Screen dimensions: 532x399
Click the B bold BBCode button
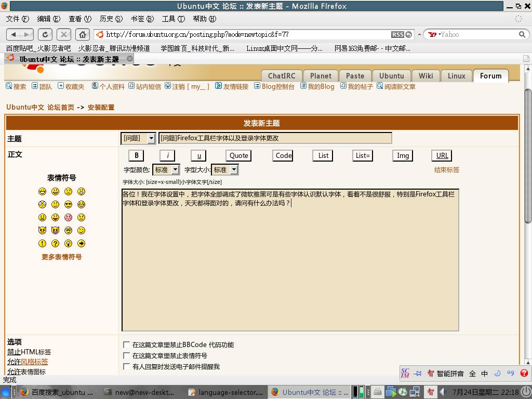137,155
